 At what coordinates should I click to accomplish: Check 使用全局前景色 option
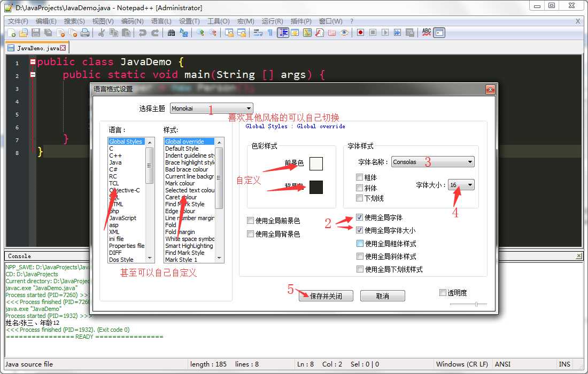coord(250,220)
